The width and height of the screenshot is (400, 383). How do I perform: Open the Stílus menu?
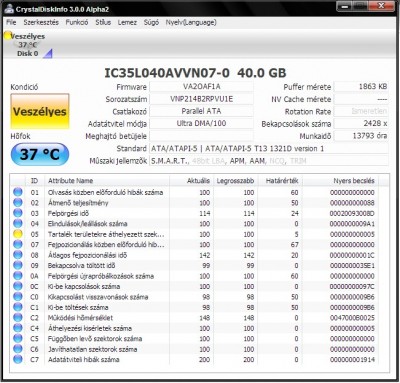tap(103, 22)
